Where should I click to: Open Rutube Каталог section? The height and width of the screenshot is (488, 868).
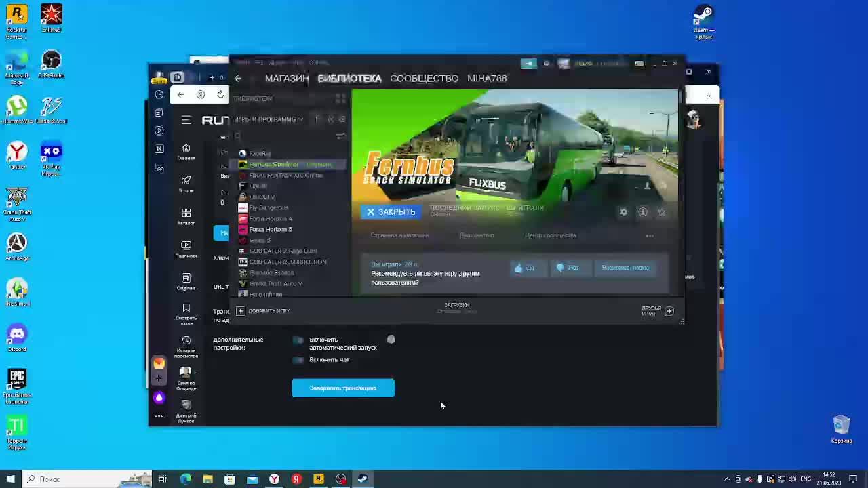(x=186, y=216)
